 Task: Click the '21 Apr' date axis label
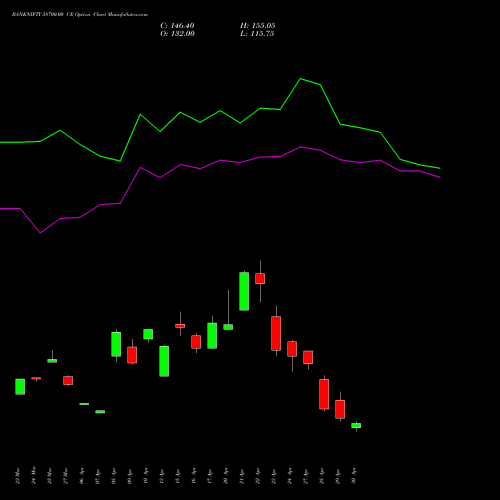[x=242, y=476]
